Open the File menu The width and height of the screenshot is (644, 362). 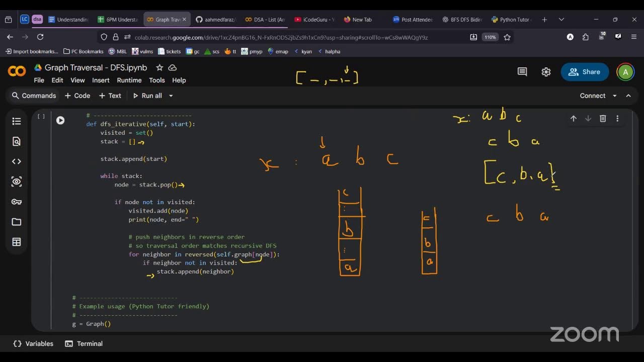tap(39, 80)
